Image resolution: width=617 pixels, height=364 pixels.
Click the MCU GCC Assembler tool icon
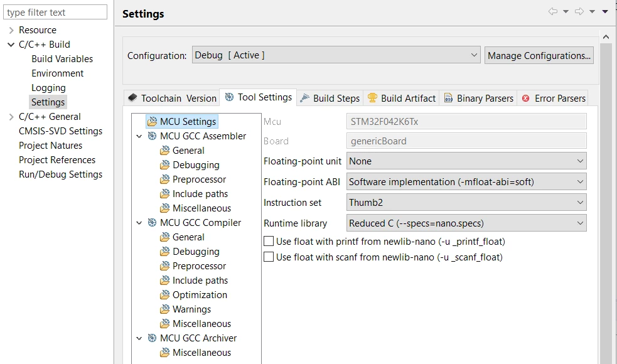(152, 136)
